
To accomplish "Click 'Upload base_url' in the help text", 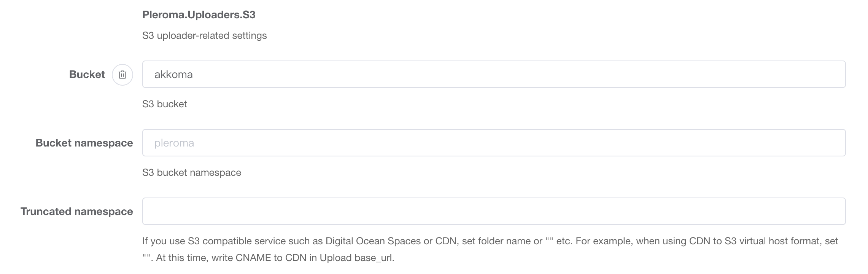I will (356, 258).
